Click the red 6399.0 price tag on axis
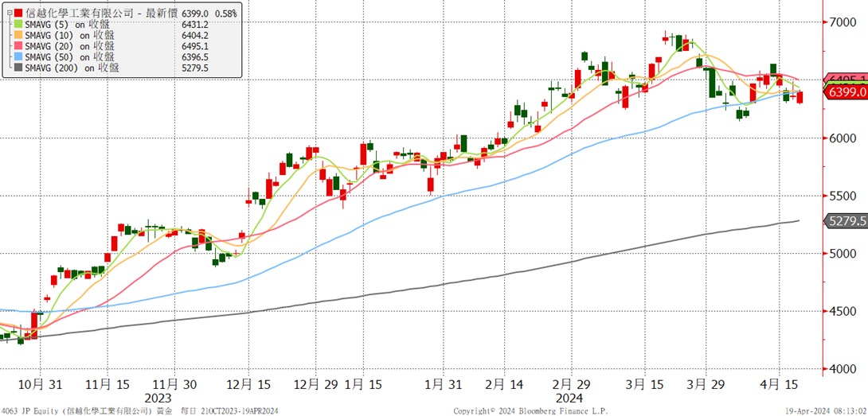This screenshot has height=416, width=868. pos(847,91)
